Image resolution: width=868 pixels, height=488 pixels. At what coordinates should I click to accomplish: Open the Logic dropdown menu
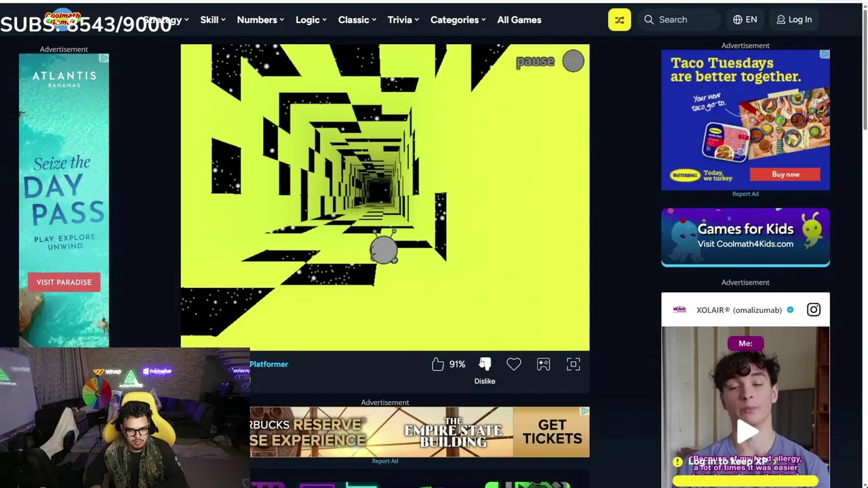click(x=311, y=20)
